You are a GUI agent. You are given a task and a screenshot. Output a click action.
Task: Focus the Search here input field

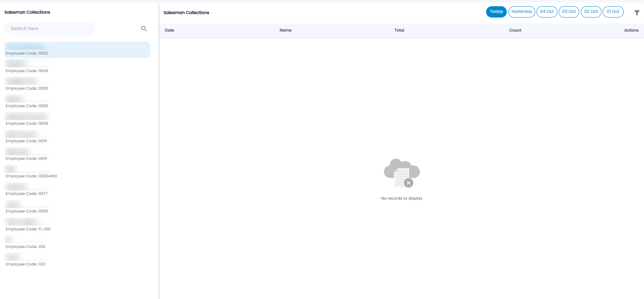point(50,28)
